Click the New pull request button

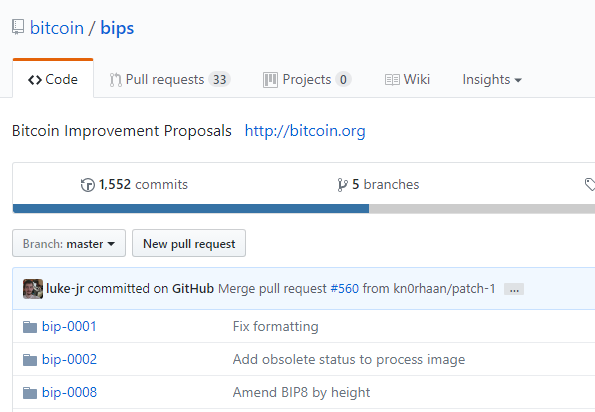[189, 243]
